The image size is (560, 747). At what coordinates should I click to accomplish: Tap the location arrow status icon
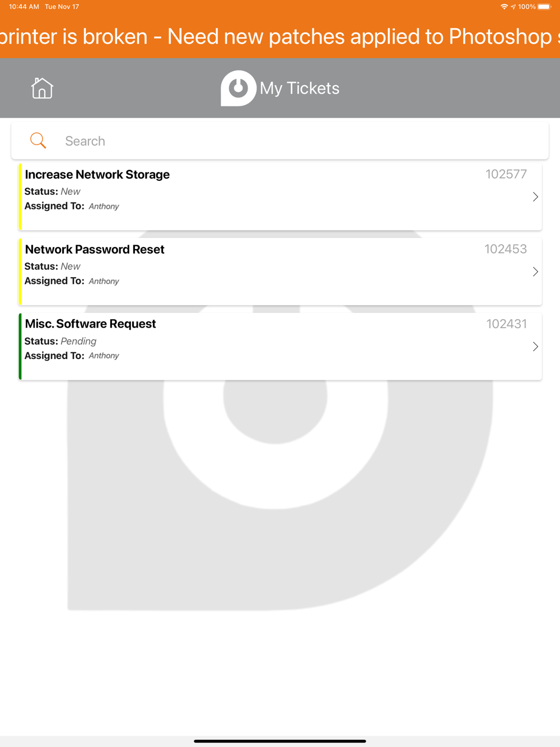coord(513,7)
